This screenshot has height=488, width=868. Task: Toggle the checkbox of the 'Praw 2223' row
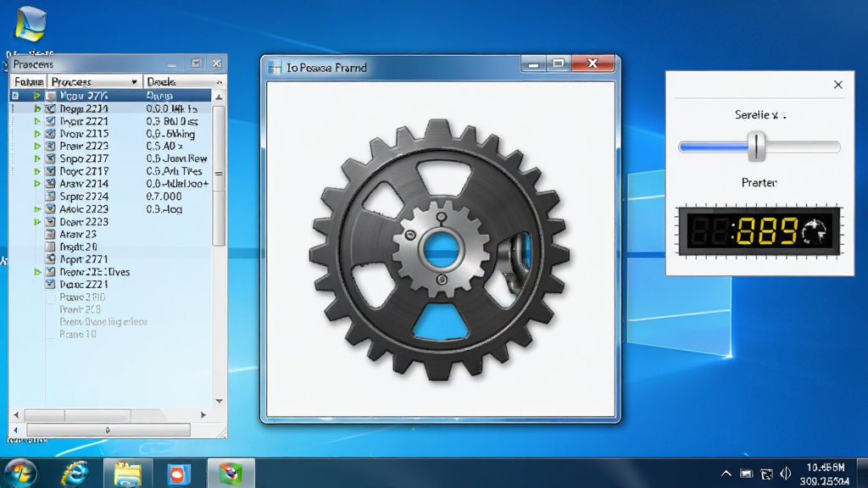coord(50,146)
